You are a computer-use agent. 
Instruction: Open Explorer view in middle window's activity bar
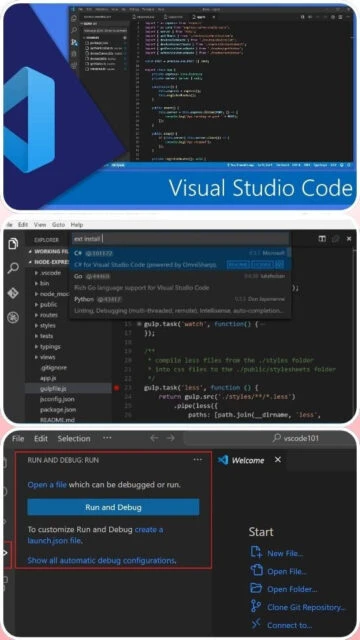[x=13, y=244]
